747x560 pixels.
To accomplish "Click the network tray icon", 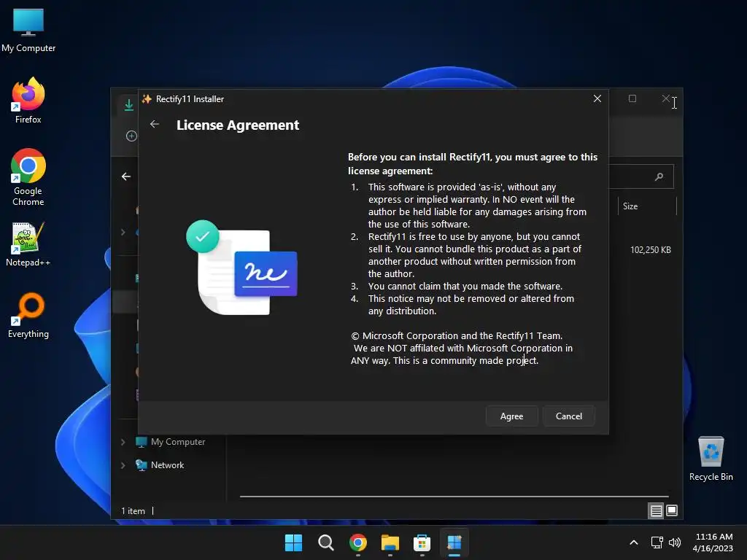I will tap(657, 542).
